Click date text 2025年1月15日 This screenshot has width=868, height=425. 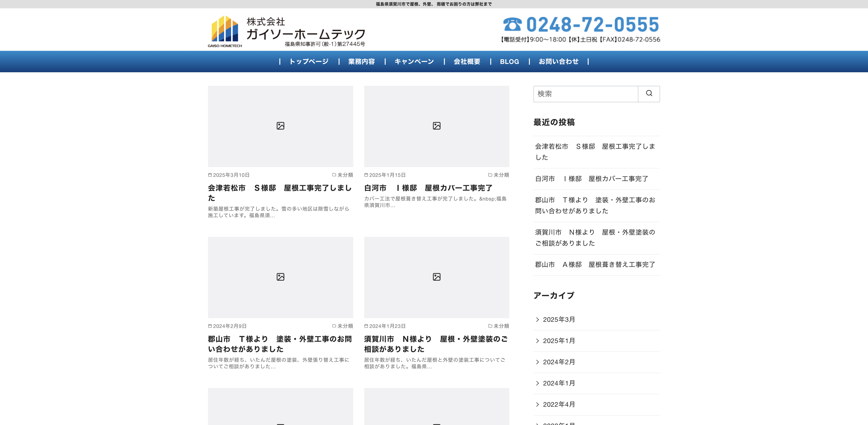click(x=387, y=175)
